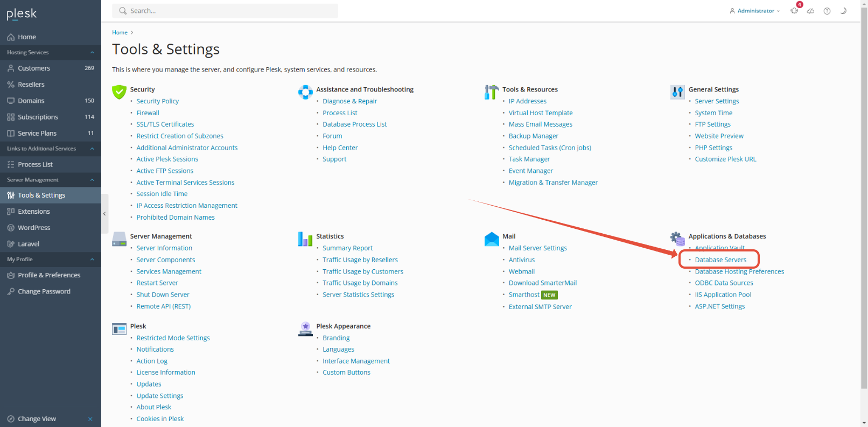868x427 pixels.
Task: Open the Smarthost link
Action: point(524,295)
